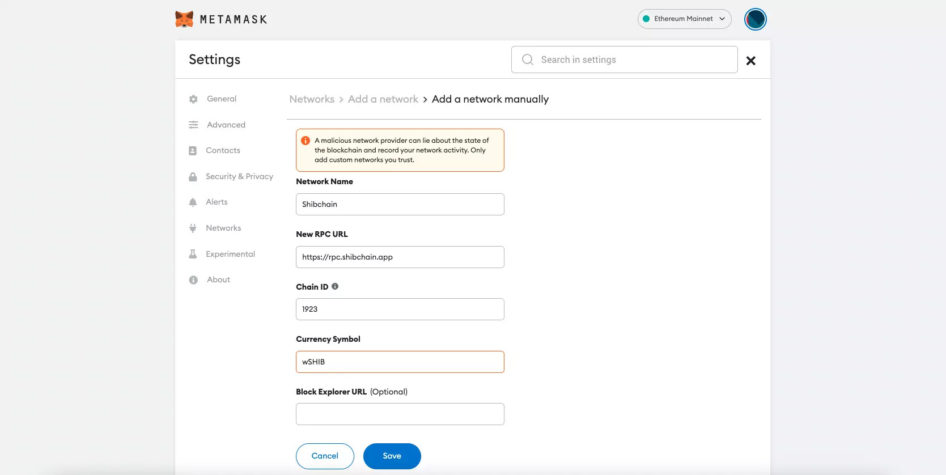This screenshot has width=946, height=475.
Task: Open the account avatar menu
Action: point(755,19)
